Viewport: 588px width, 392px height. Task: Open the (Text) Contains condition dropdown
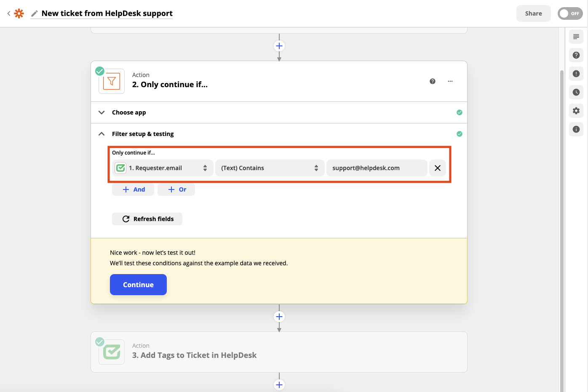click(270, 168)
